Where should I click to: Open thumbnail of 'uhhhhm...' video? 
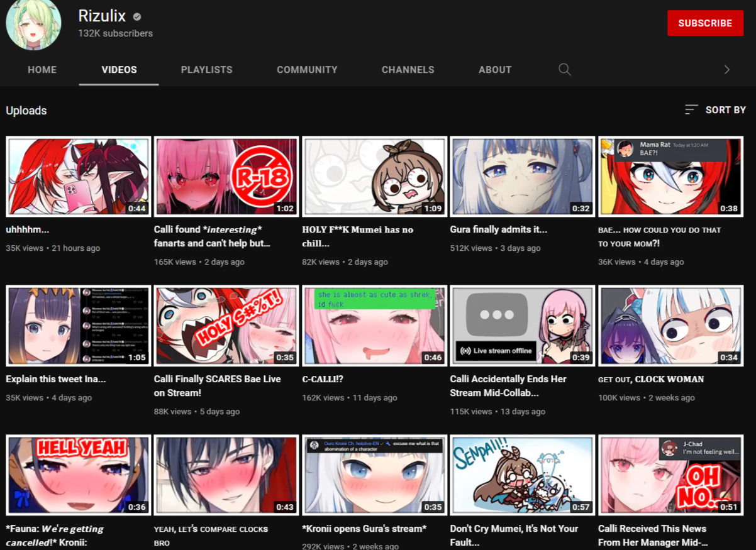click(78, 176)
